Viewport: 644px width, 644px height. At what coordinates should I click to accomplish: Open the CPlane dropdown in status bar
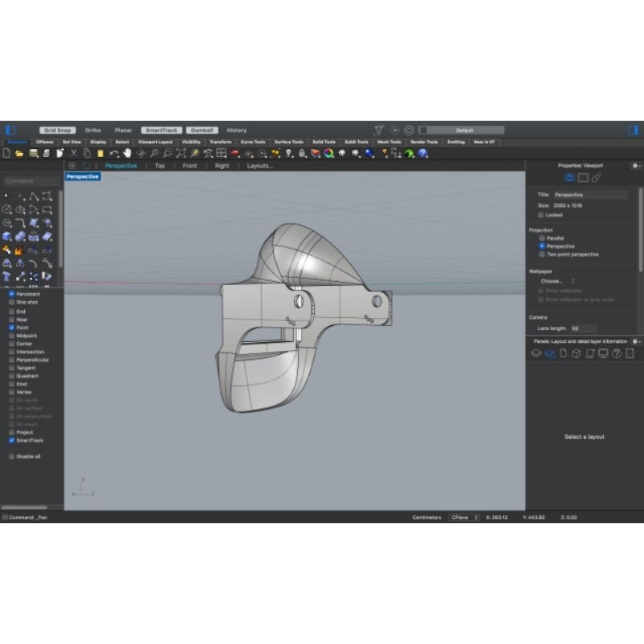[x=464, y=517]
